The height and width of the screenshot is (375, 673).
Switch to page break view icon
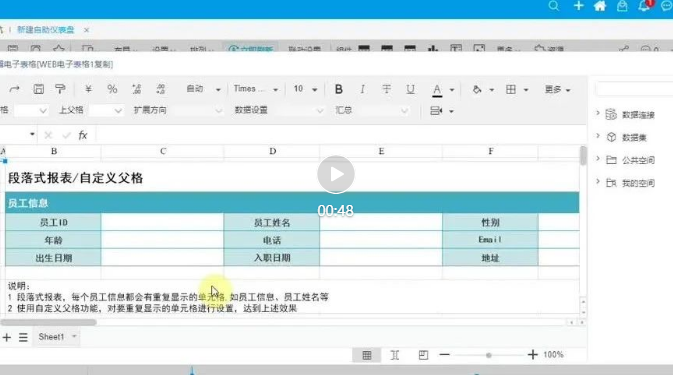395,355
